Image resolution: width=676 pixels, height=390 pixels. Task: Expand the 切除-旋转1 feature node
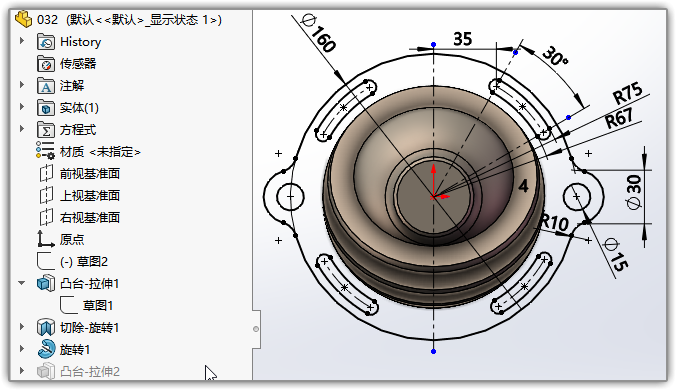[22, 327]
